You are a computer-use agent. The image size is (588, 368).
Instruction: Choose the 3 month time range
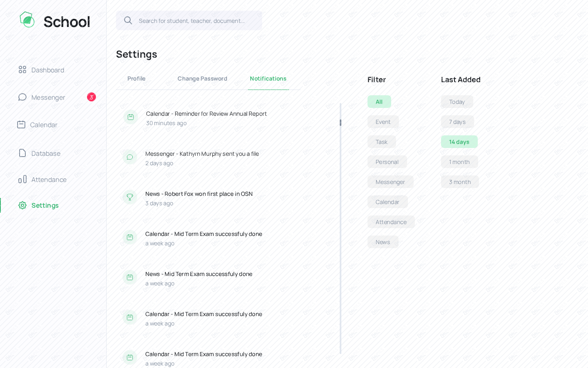(459, 182)
